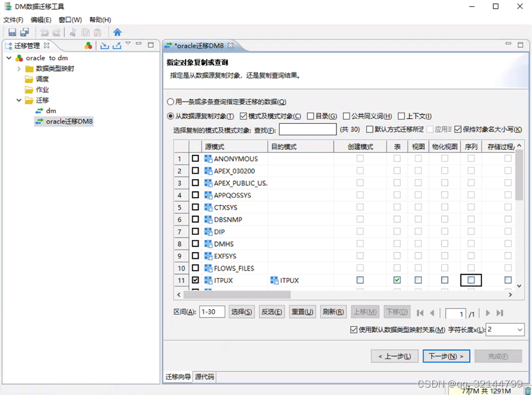
Task: Minimize the 迁移管理 panel
Action: coord(139,44)
